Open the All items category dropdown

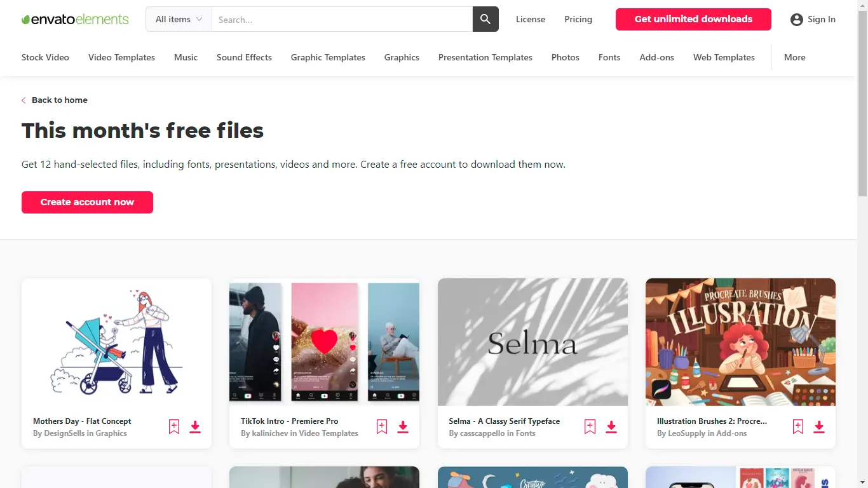pyautogui.click(x=179, y=19)
